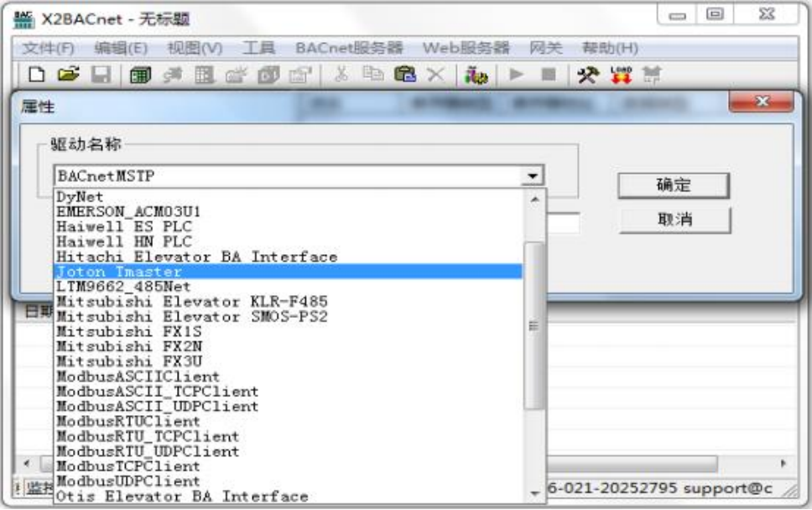This screenshot has height=510, width=812.
Task: Open the 帮助(H) menu
Action: [x=610, y=48]
